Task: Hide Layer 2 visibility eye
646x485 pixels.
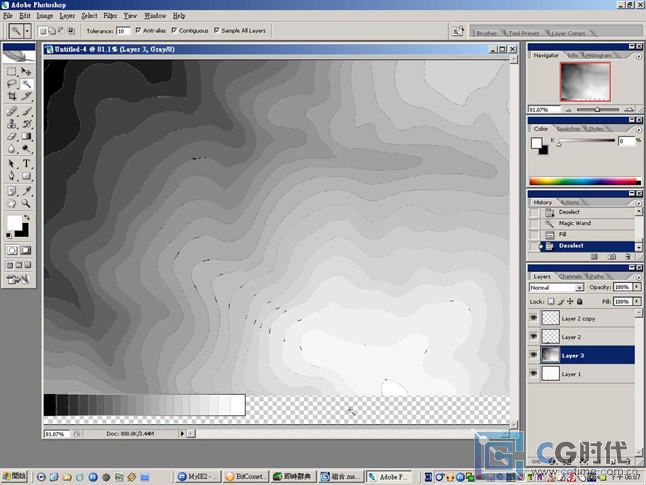Action: coord(534,337)
